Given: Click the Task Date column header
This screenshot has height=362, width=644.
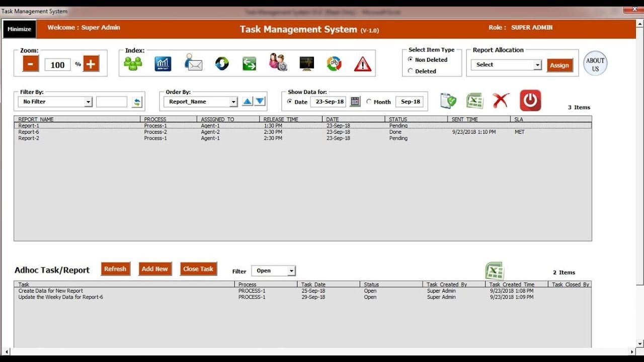Looking at the screenshot, I should pyautogui.click(x=313, y=285).
